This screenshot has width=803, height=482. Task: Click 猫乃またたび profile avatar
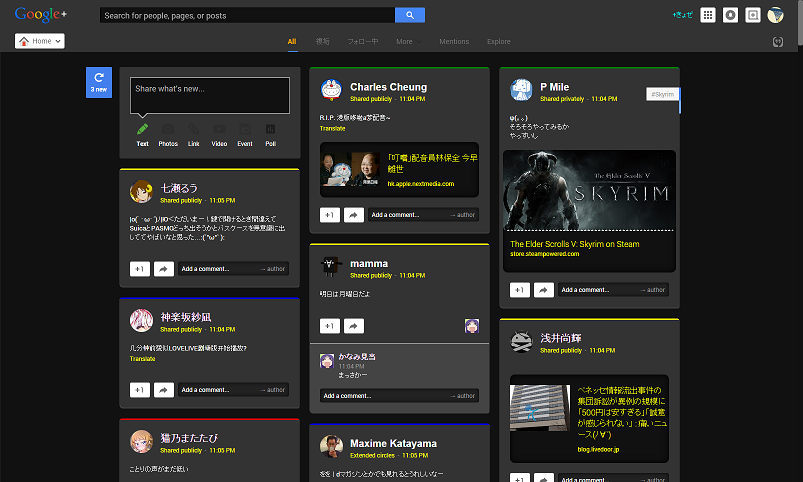141,442
